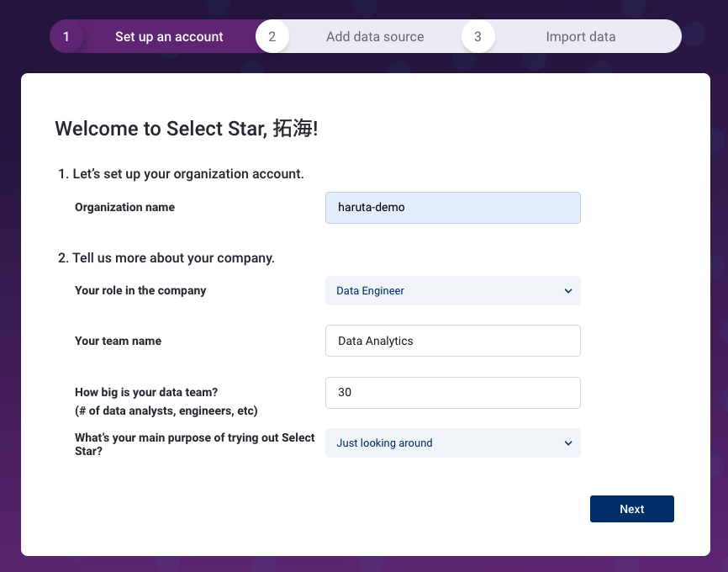Click the 'Organization name' label
728x572 pixels.
click(x=125, y=207)
